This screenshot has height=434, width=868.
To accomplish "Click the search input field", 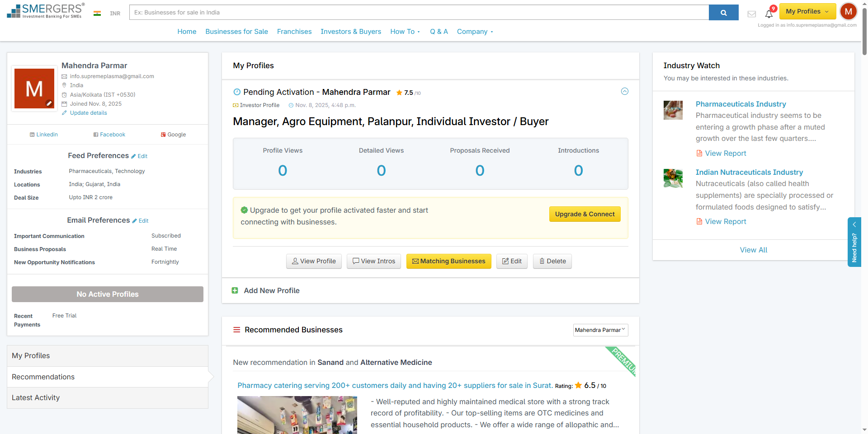I will [x=419, y=13].
